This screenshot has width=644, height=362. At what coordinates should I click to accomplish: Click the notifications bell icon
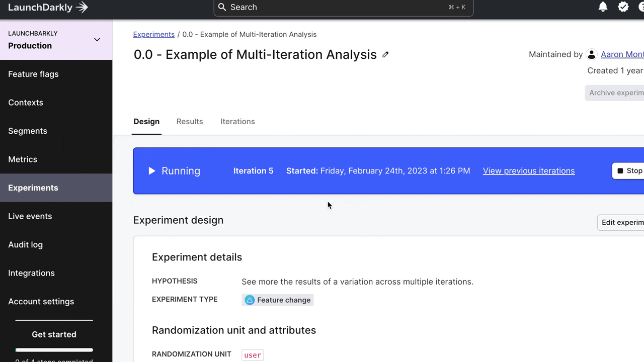click(x=603, y=7)
